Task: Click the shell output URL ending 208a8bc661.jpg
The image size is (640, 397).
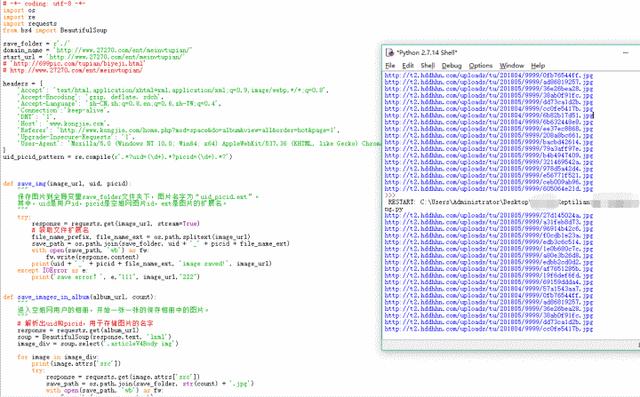Action: pos(489,135)
